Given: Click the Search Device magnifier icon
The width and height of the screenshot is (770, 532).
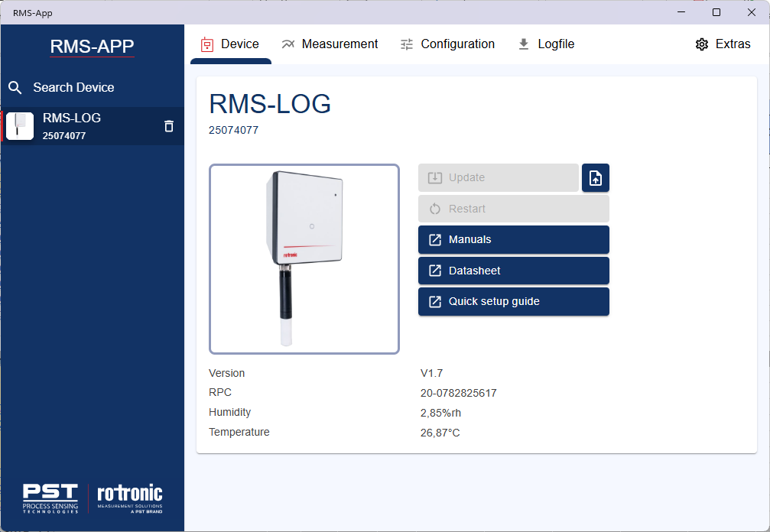Looking at the screenshot, I should pos(15,87).
